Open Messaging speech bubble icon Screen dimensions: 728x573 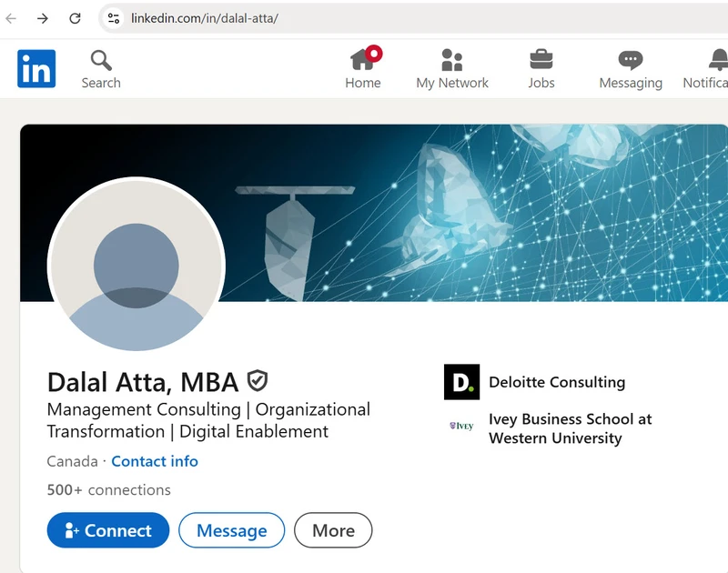pos(630,60)
